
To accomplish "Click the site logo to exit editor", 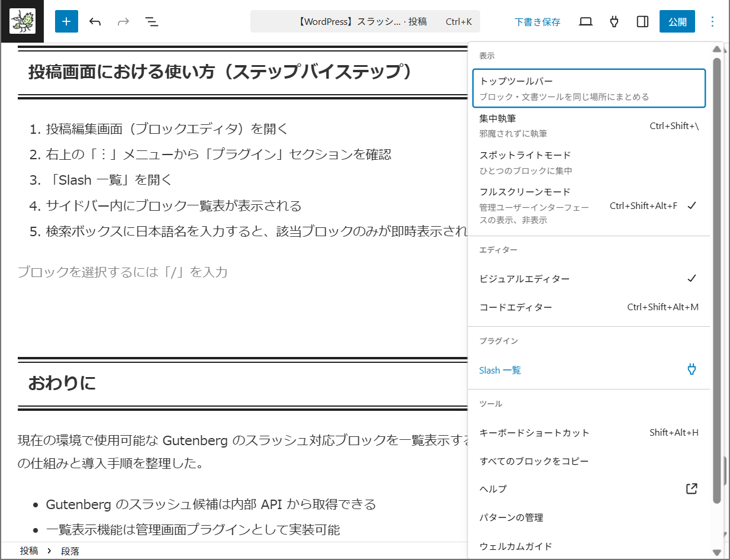I will tap(22, 22).
